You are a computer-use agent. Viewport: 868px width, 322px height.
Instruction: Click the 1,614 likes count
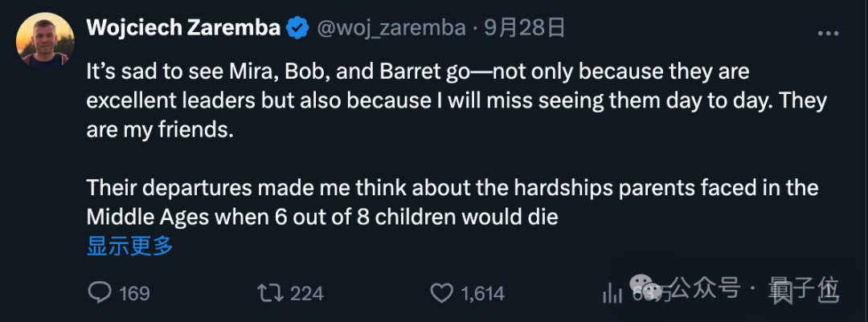pyautogui.click(x=482, y=294)
